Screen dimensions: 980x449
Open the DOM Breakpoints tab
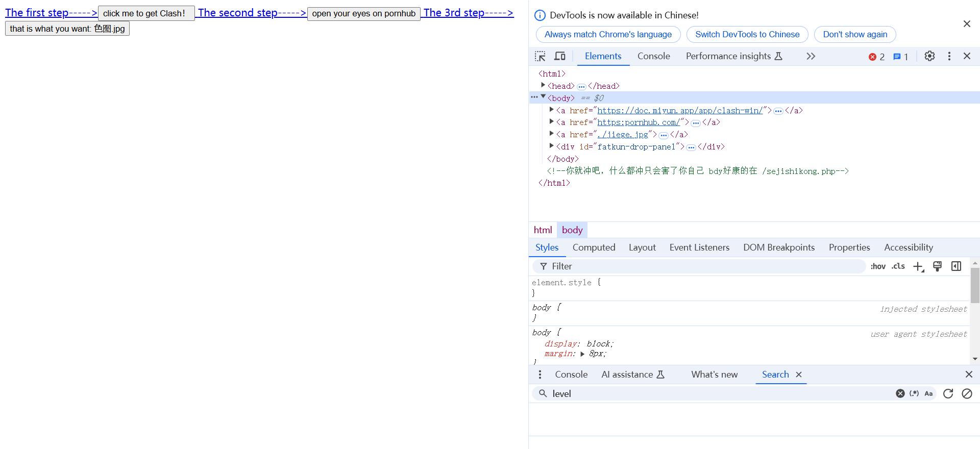click(779, 247)
